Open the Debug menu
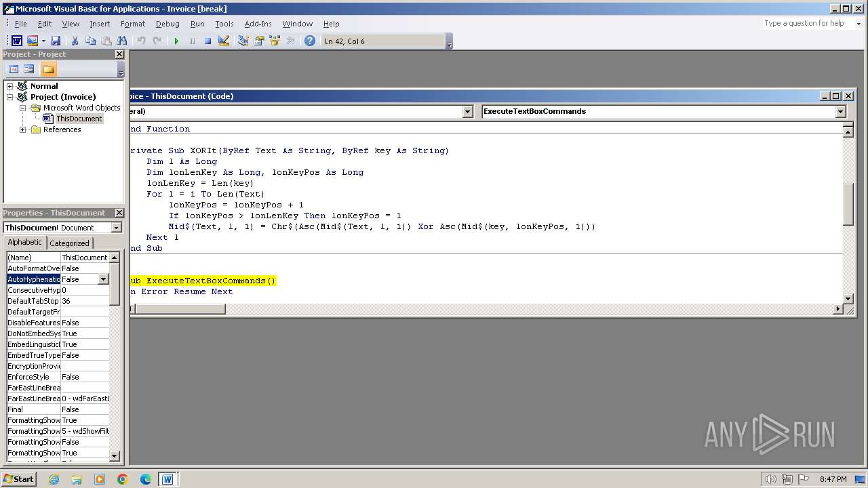 (x=167, y=24)
